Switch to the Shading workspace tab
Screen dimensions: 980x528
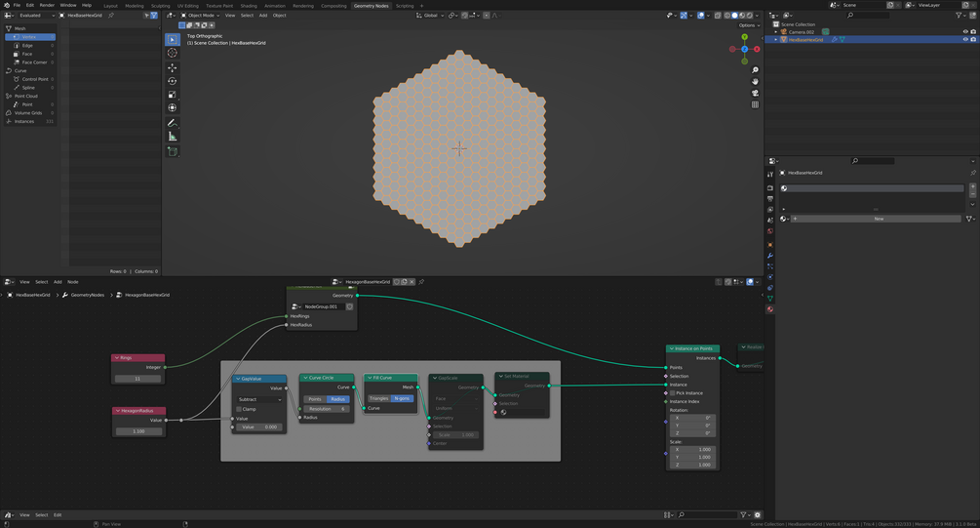click(x=249, y=6)
